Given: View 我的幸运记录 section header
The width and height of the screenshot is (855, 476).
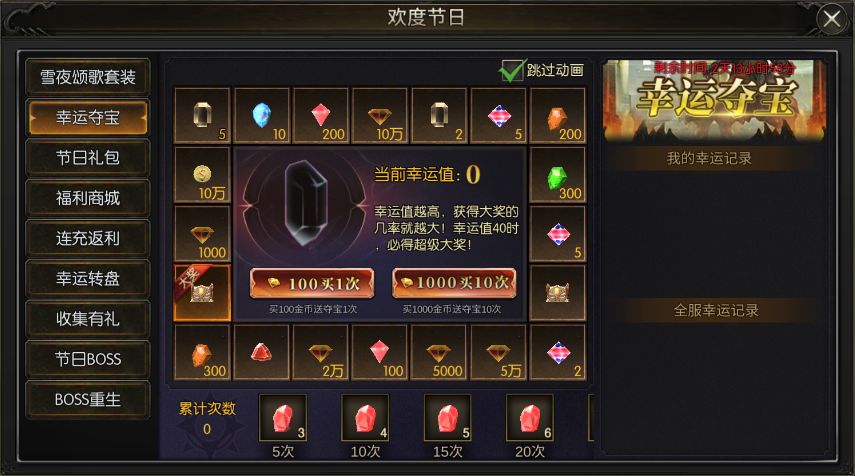Looking at the screenshot, I should [x=709, y=159].
